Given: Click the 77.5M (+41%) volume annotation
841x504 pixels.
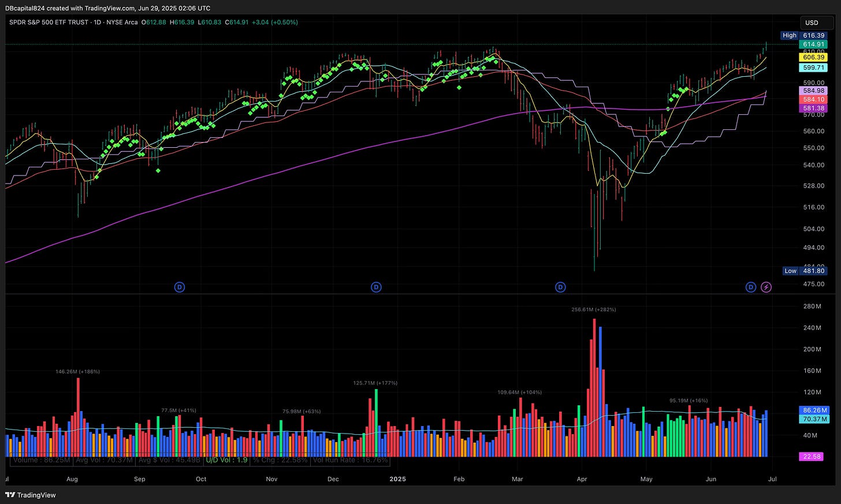Looking at the screenshot, I should (178, 410).
